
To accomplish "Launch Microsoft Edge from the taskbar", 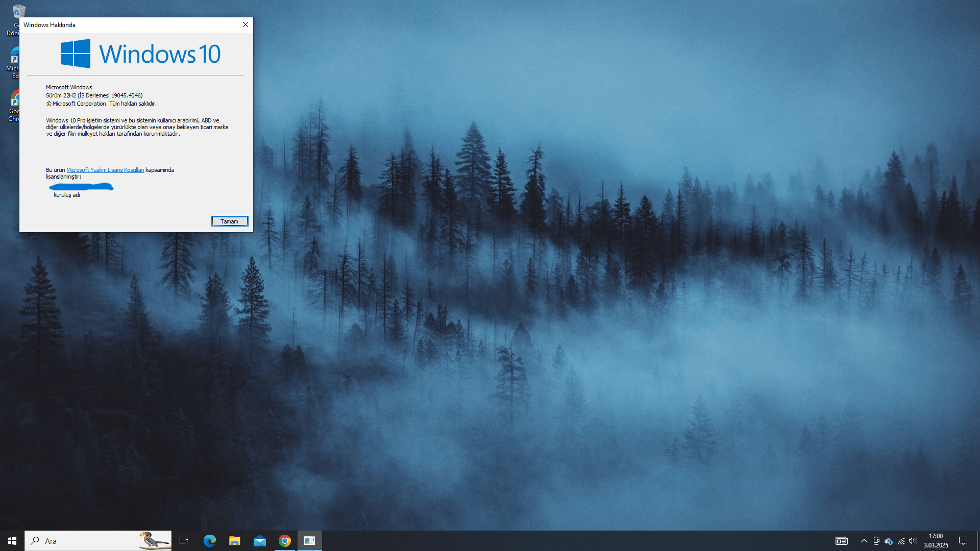I will click(x=209, y=541).
